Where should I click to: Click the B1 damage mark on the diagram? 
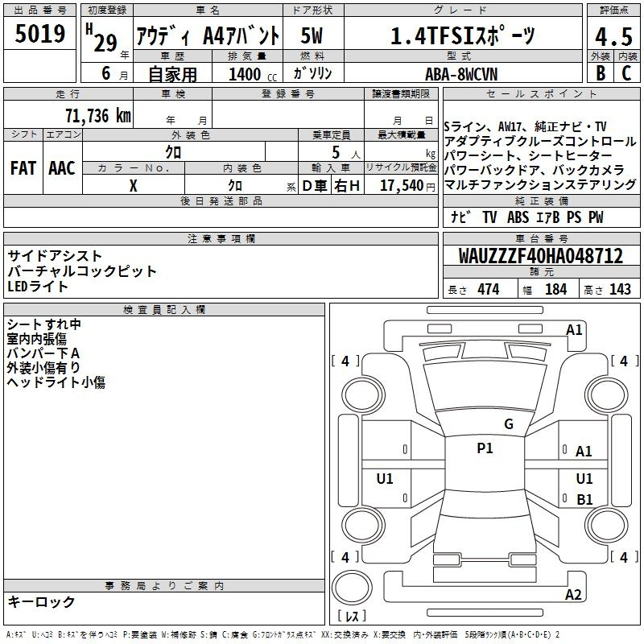tap(584, 499)
